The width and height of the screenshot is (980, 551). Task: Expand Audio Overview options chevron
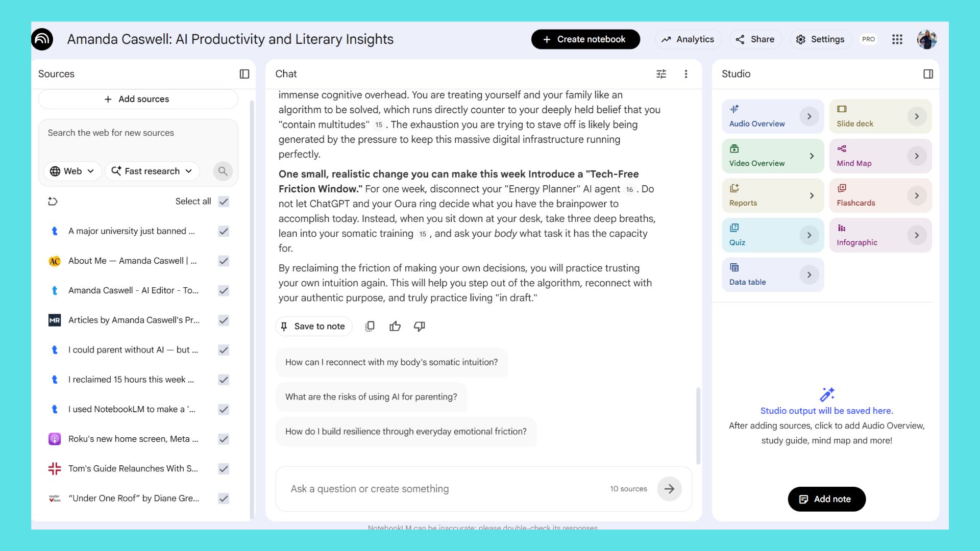809,116
